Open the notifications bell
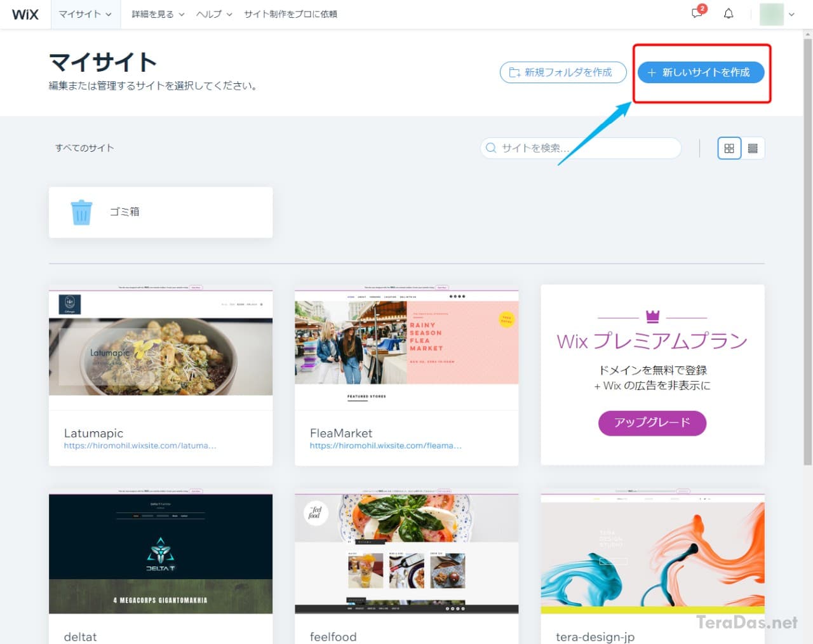The image size is (813, 644). coord(729,13)
